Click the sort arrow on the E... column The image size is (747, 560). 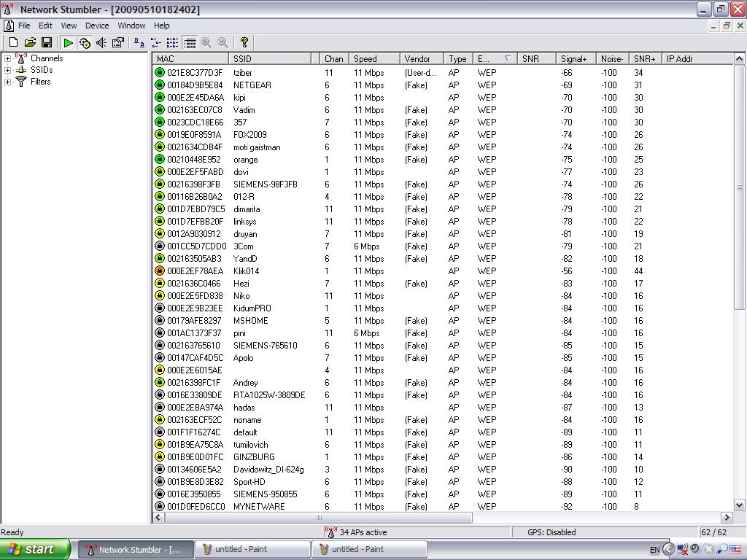pyautogui.click(x=507, y=58)
